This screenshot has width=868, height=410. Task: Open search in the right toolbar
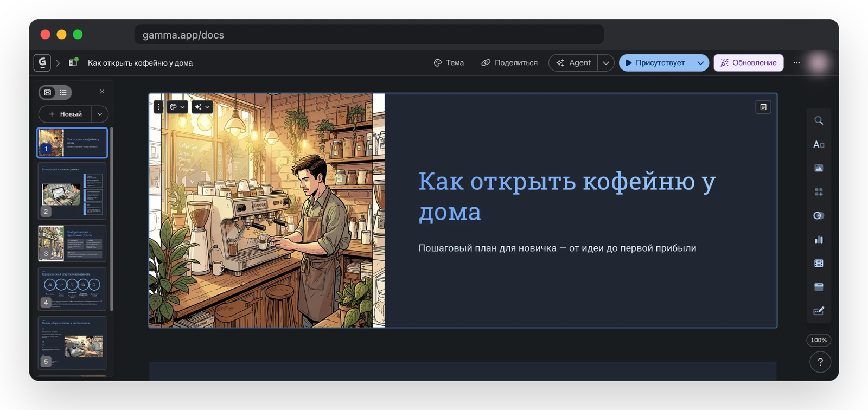tap(819, 121)
